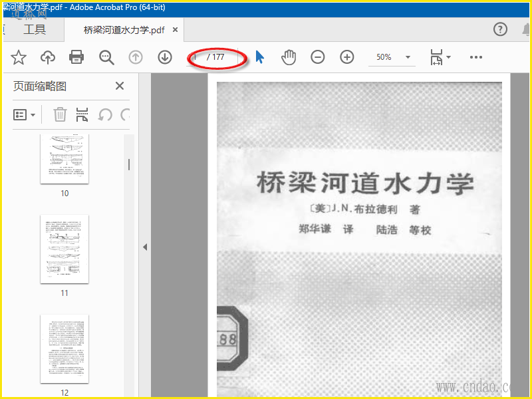This screenshot has height=399, width=532.
Task: Select the 桥梁河道水力学.pdf document tab
Action: tap(124, 30)
